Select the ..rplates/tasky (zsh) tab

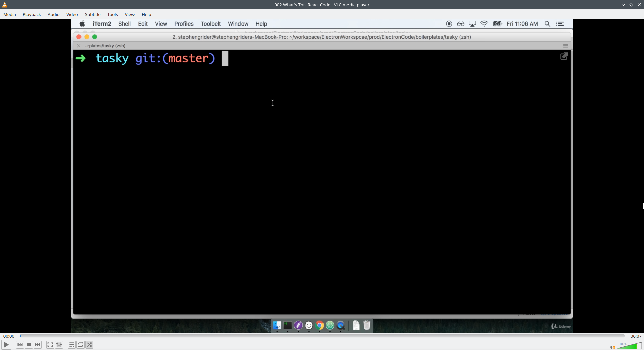(x=105, y=46)
